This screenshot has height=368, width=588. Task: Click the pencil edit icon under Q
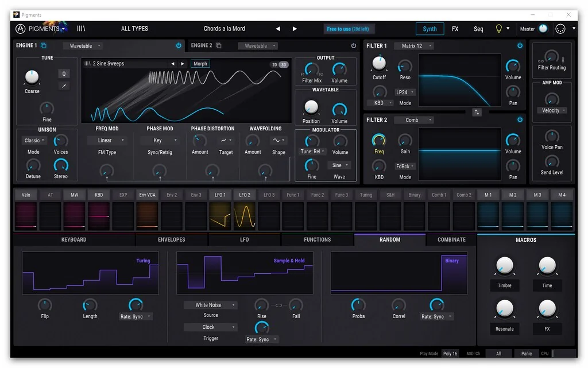tap(64, 86)
